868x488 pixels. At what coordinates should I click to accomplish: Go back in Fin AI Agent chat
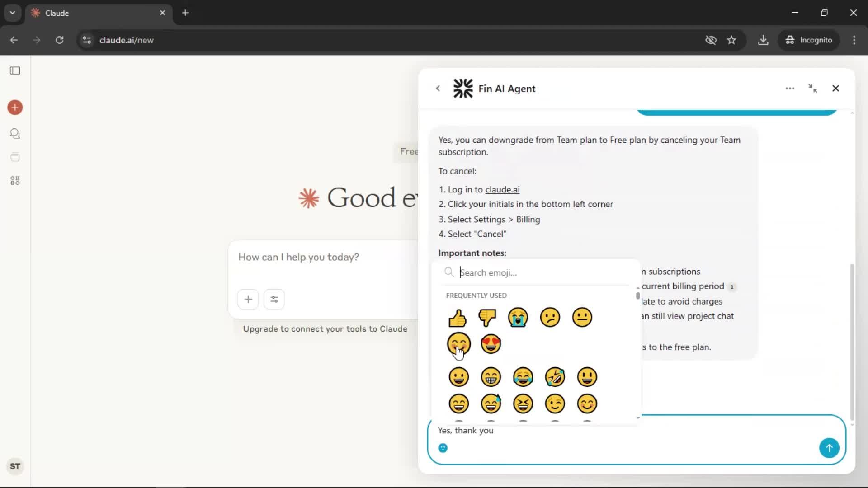tap(438, 89)
